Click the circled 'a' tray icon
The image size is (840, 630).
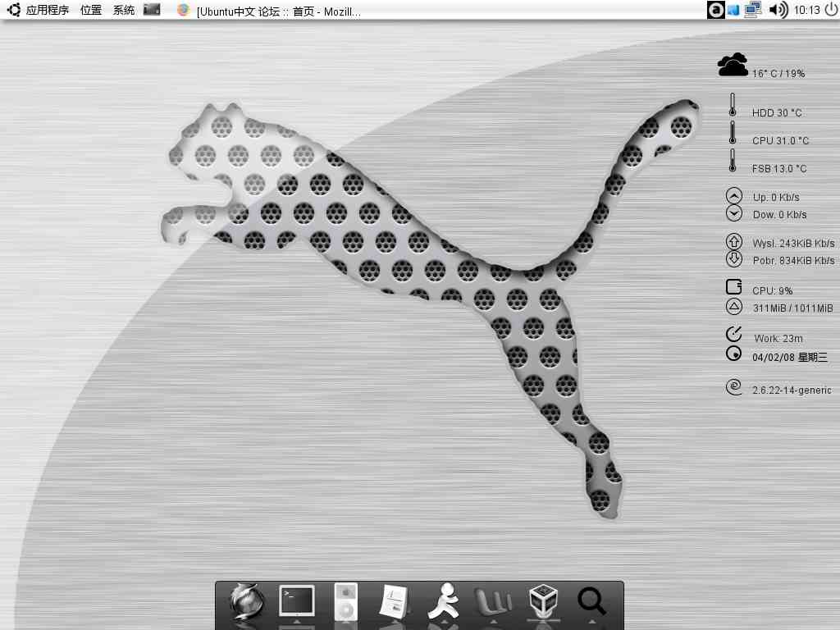click(x=715, y=10)
